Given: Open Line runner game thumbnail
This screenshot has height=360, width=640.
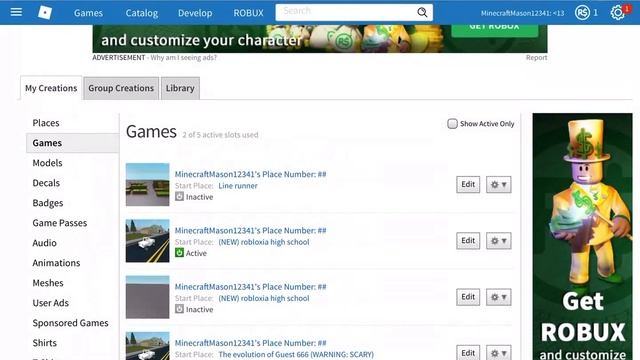Looking at the screenshot, I should pyautogui.click(x=147, y=184).
